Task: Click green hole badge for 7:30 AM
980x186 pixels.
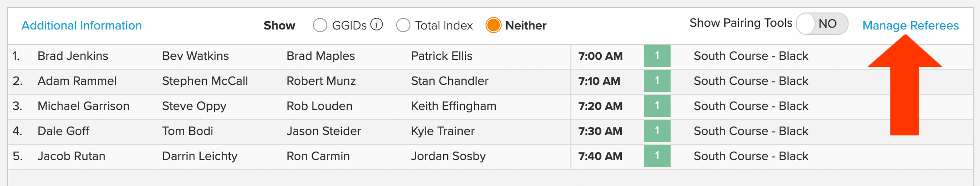Action: 657,131
